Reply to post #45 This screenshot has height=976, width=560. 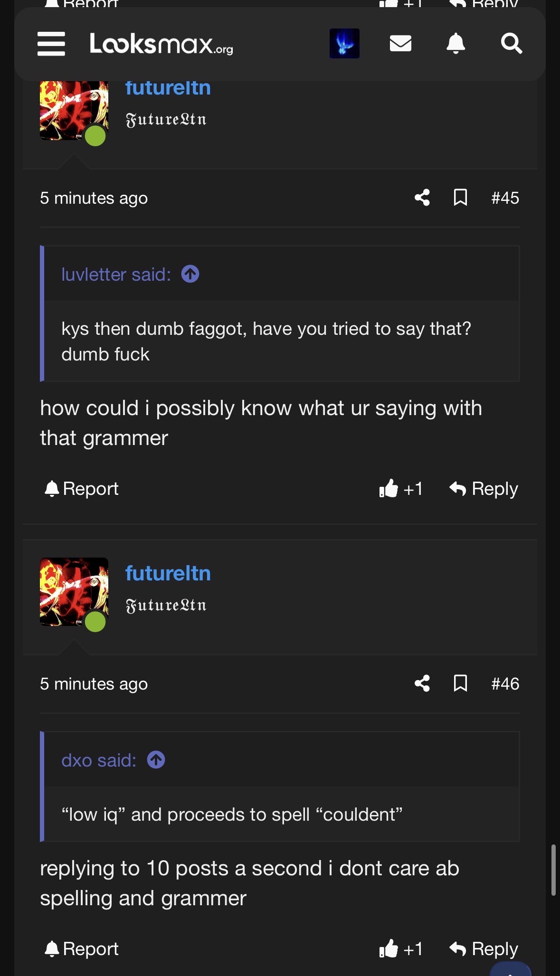click(484, 488)
